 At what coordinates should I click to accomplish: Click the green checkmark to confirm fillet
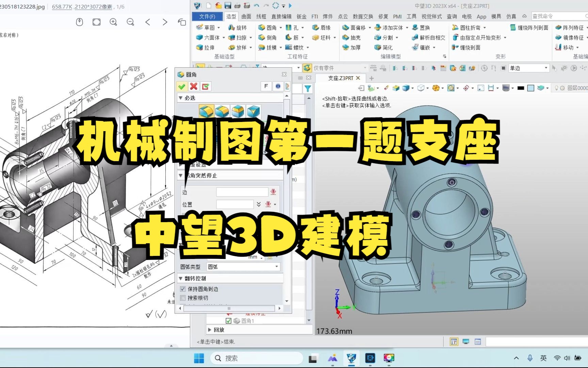click(182, 87)
